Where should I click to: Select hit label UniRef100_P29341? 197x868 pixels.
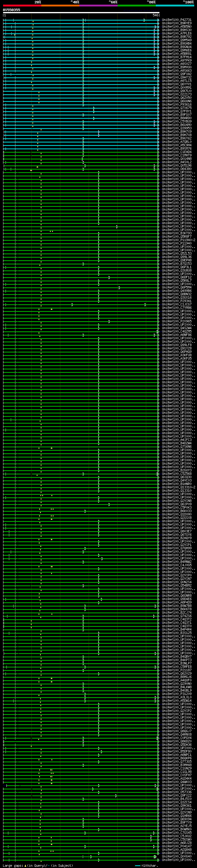point(176,301)
